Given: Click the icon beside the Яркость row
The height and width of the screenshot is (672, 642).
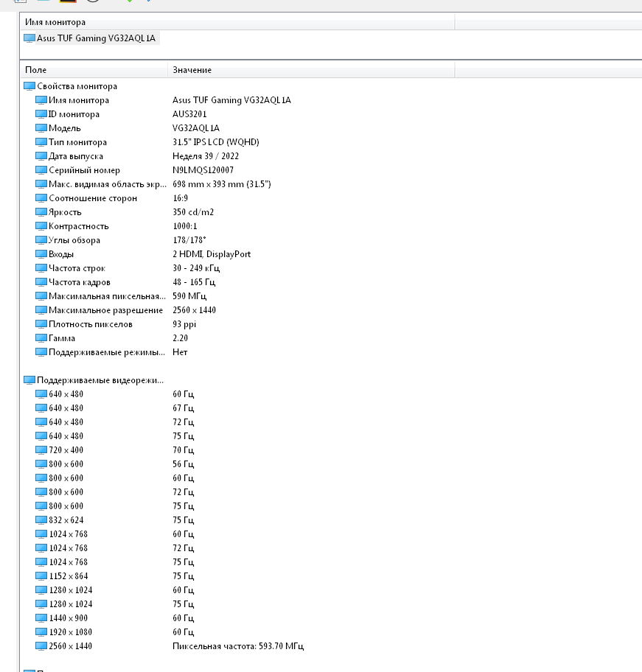Looking at the screenshot, I should click(41, 212).
